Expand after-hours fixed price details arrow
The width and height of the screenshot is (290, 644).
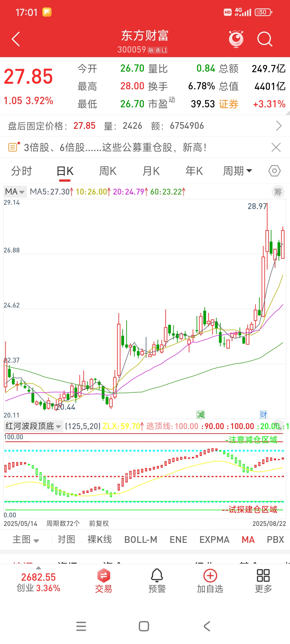(279, 126)
